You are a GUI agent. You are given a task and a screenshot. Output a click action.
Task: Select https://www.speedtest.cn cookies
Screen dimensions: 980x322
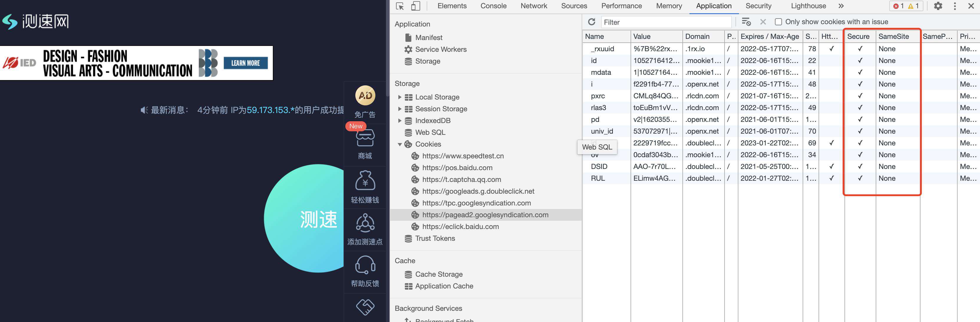click(x=463, y=156)
